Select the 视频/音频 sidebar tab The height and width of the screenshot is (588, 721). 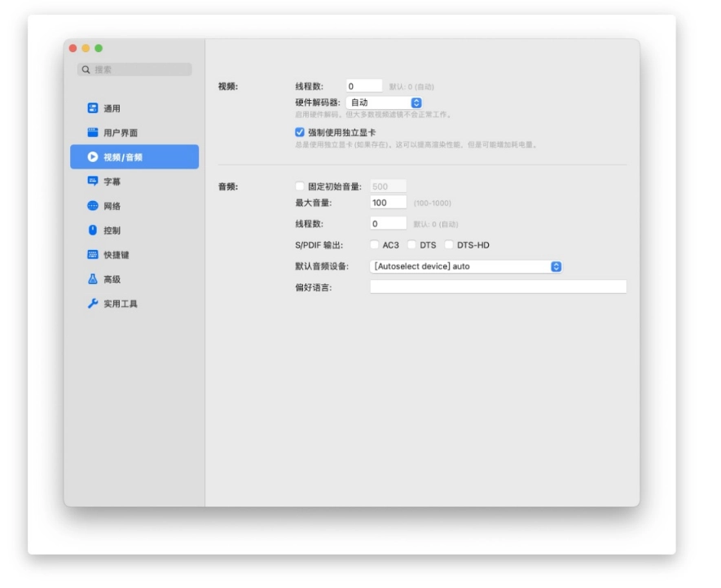coord(134,157)
